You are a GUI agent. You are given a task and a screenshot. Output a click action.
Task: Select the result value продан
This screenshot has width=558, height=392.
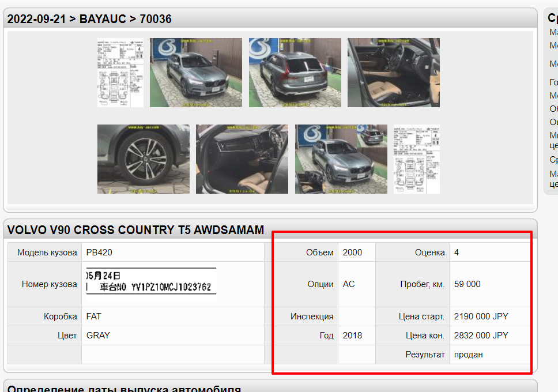pos(468,355)
